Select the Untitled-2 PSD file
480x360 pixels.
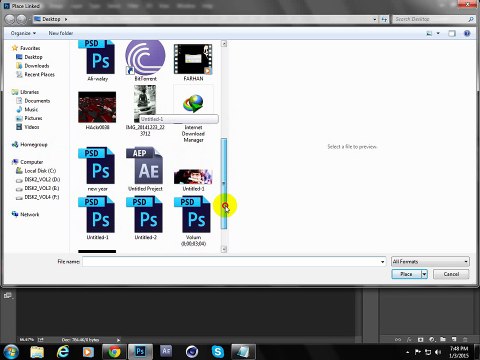[x=145, y=218]
